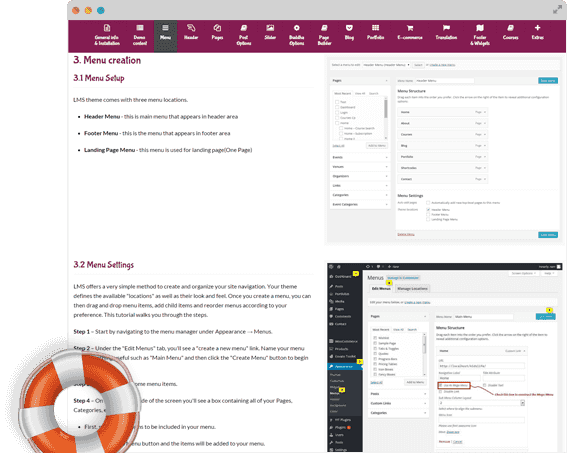The height and width of the screenshot is (453, 567).
Task: Click Dashboard in the WordPress admin sidebar
Action: 340,276
